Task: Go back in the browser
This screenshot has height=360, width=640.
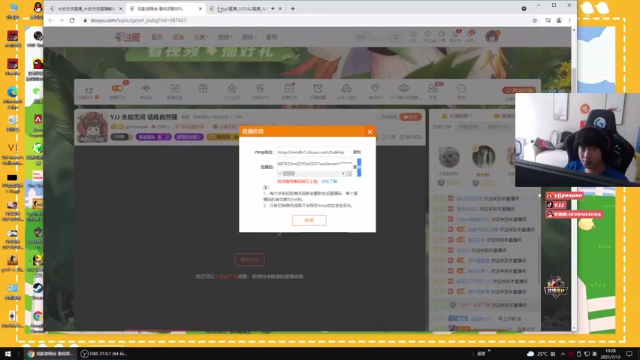Action: pos(51,20)
